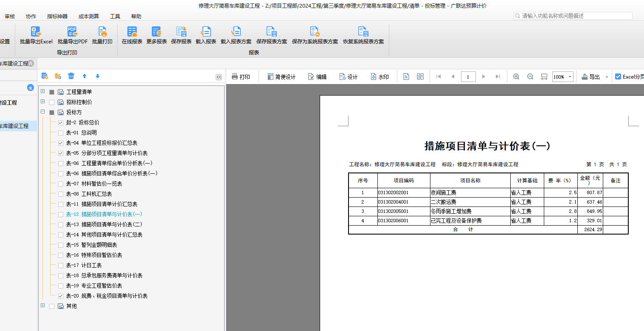
Task: Click 编辑 in preview toolbar
Action: [317, 77]
